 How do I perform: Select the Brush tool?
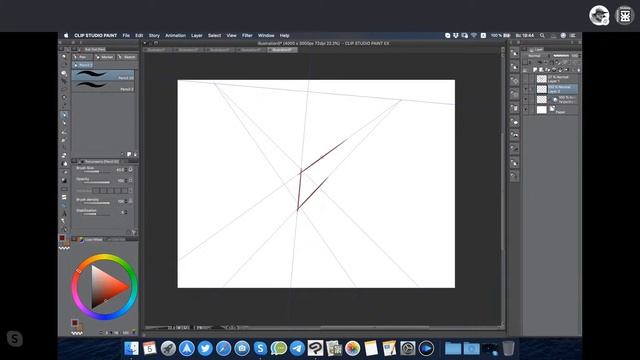pyautogui.click(x=64, y=132)
